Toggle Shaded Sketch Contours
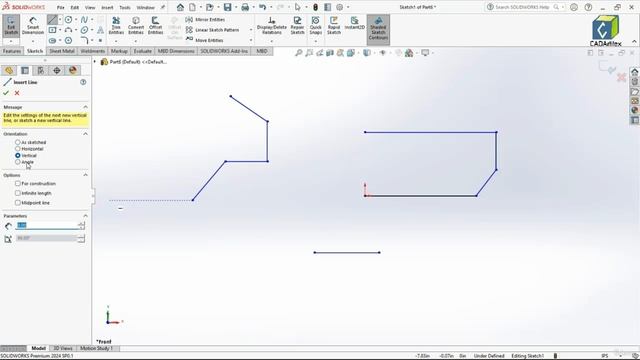This screenshot has width=640, height=360. tap(378, 29)
